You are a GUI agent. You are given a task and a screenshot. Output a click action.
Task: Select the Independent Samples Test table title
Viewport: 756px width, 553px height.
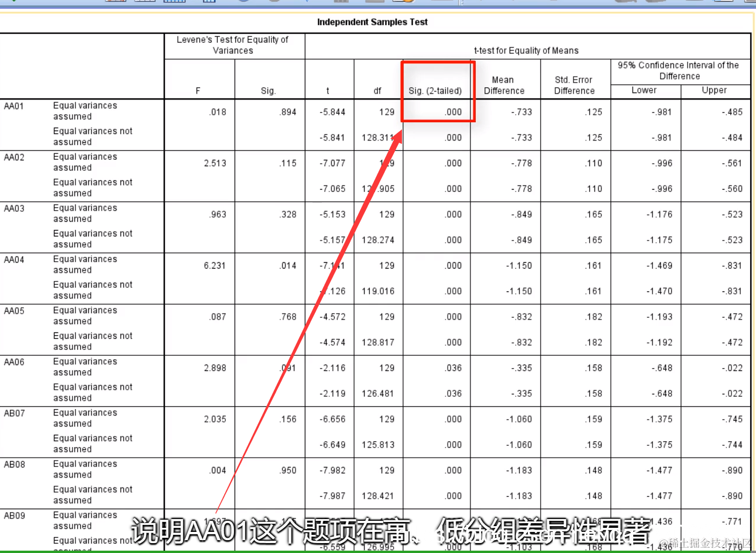click(x=372, y=22)
